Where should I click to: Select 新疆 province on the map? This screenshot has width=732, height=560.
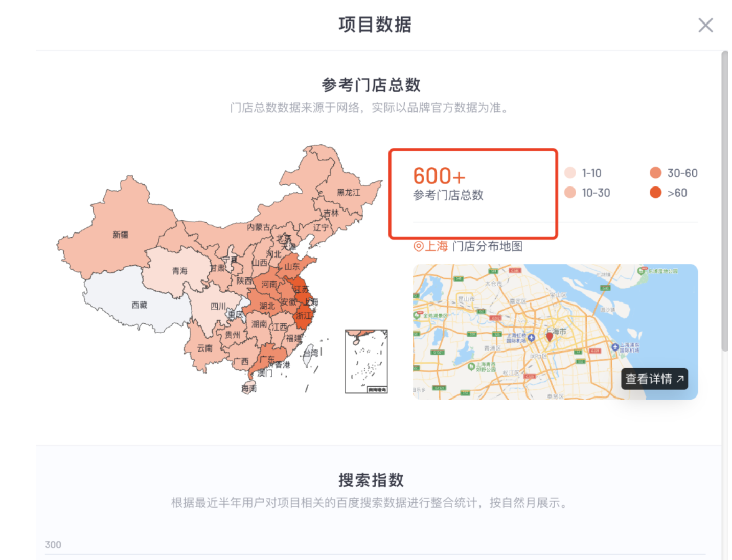tap(121, 235)
